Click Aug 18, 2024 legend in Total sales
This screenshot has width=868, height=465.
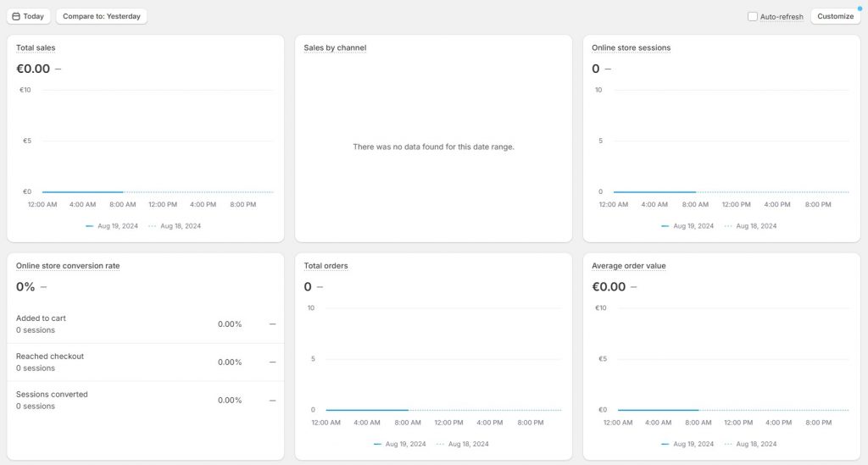pos(175,226)
